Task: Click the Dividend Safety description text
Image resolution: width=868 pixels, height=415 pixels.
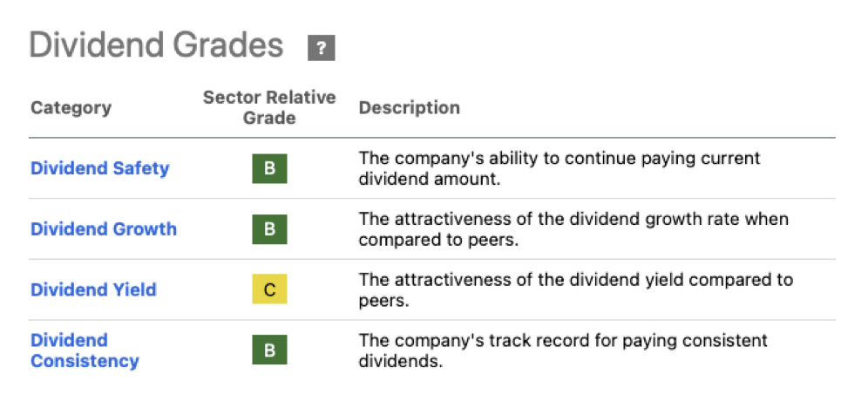Action: click(x=559, y=168)
